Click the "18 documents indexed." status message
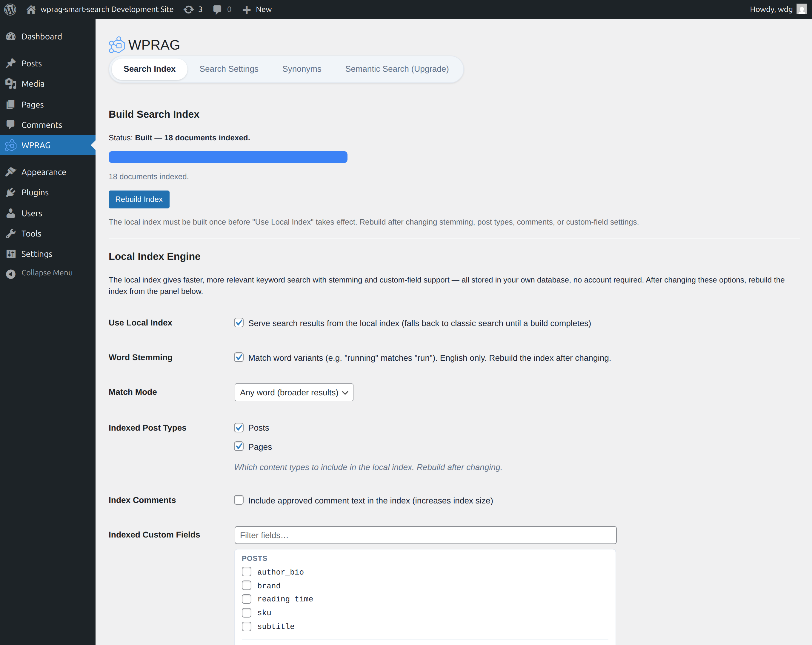The width and height of the screenshot is (812, 645). [149, 176]
